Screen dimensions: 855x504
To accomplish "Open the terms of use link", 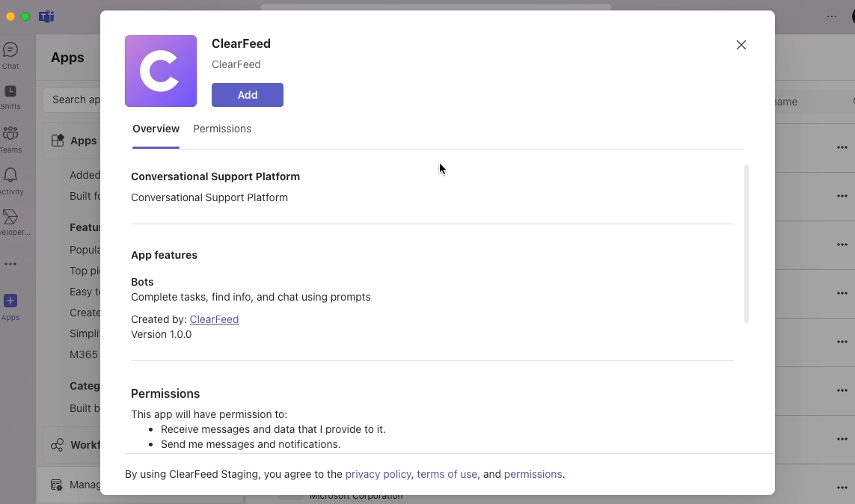I will pyautogui.click(x=447, y=474).
